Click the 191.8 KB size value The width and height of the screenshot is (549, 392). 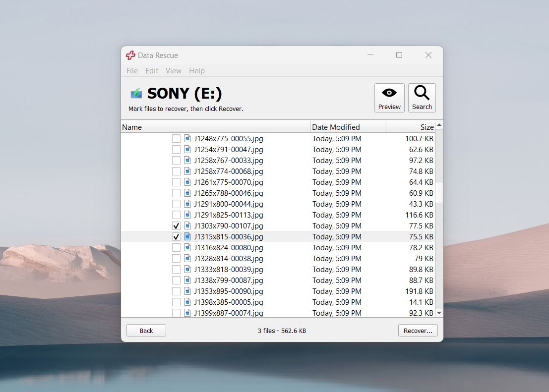click(x=419, y=291)
